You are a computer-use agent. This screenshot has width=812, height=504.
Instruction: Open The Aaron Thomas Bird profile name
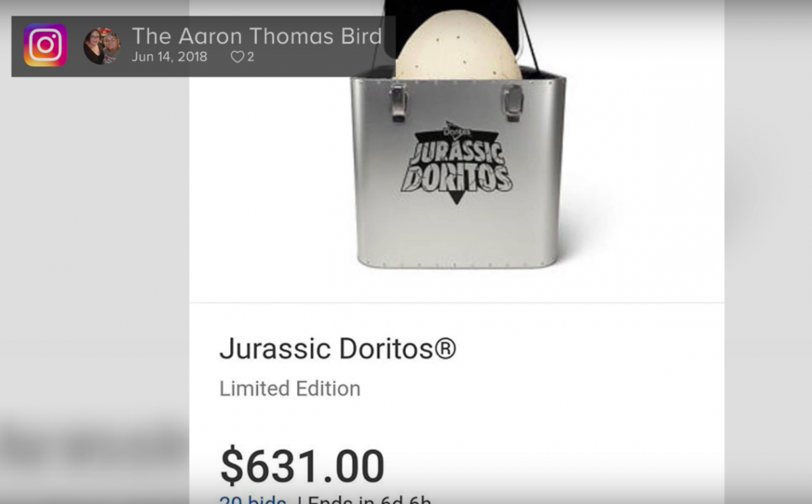pyautogui.click(x=257, y=36)
